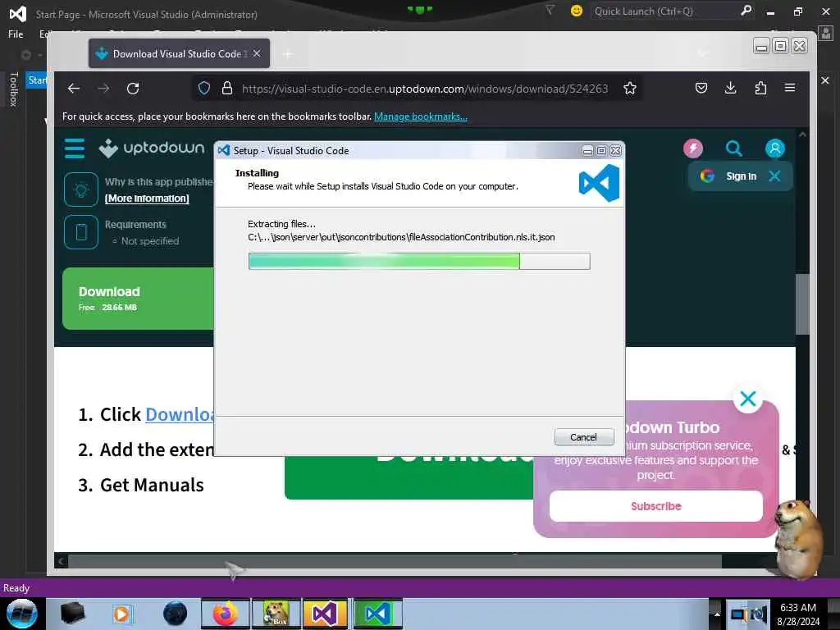Click the Quick Launch search box

[664, 11]
